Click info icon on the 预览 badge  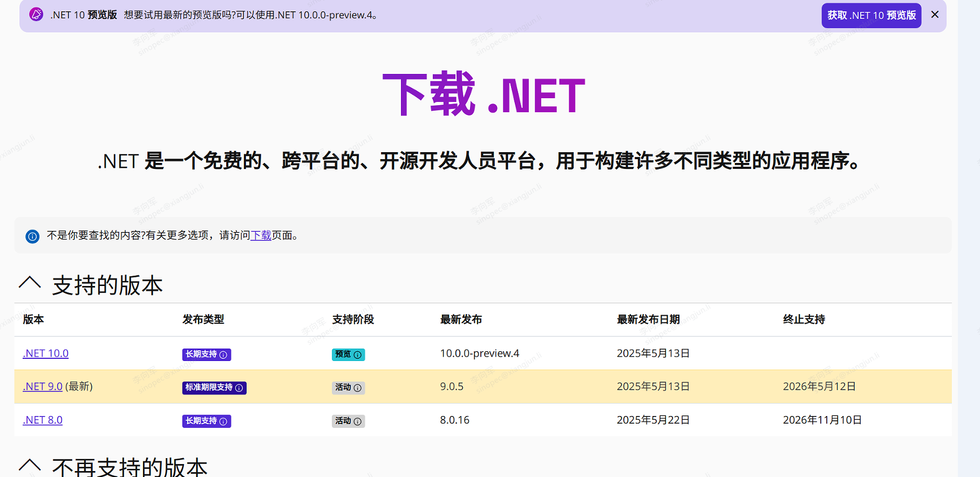click(x=357, y=355)
